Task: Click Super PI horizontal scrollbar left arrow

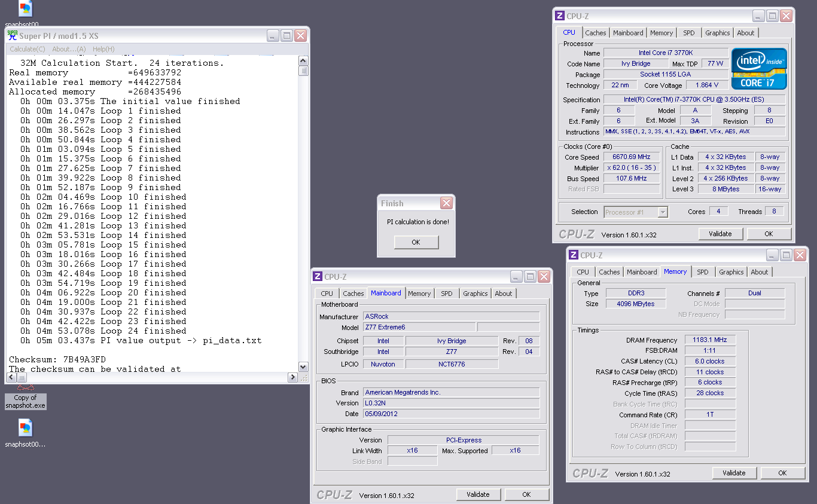Action: click(11, 377)
